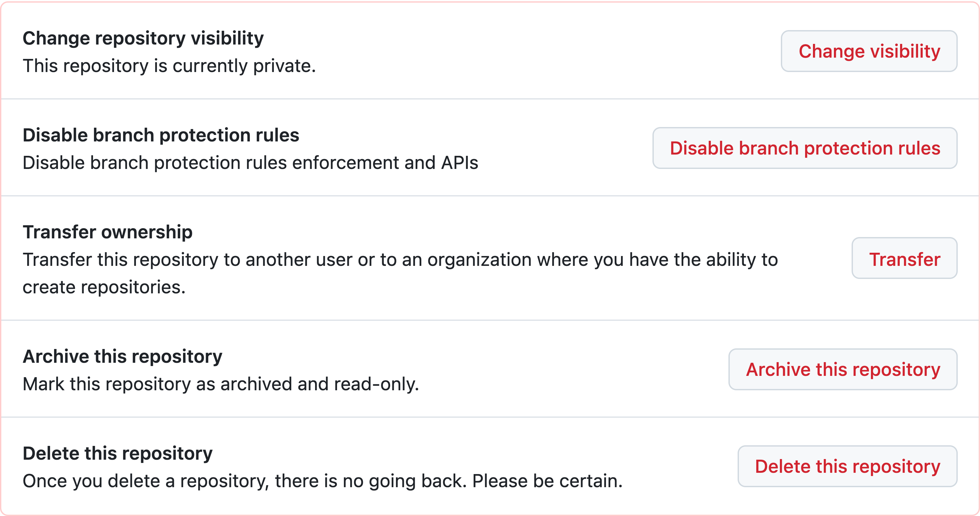Image resolution: width=980 pixels, height=516 pixels.
Task: Select the 'Change repository visibility' heading
Action: 143,38
